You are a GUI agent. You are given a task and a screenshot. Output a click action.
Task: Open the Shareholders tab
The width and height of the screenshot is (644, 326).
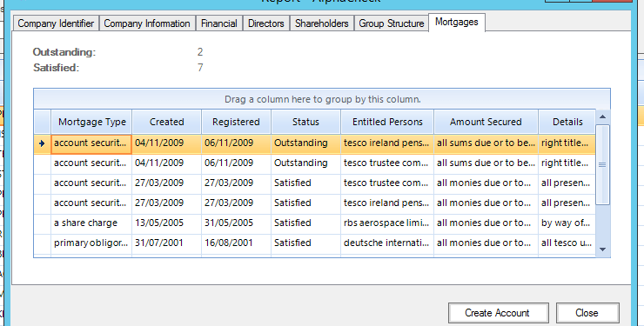[x=322, y=23]
